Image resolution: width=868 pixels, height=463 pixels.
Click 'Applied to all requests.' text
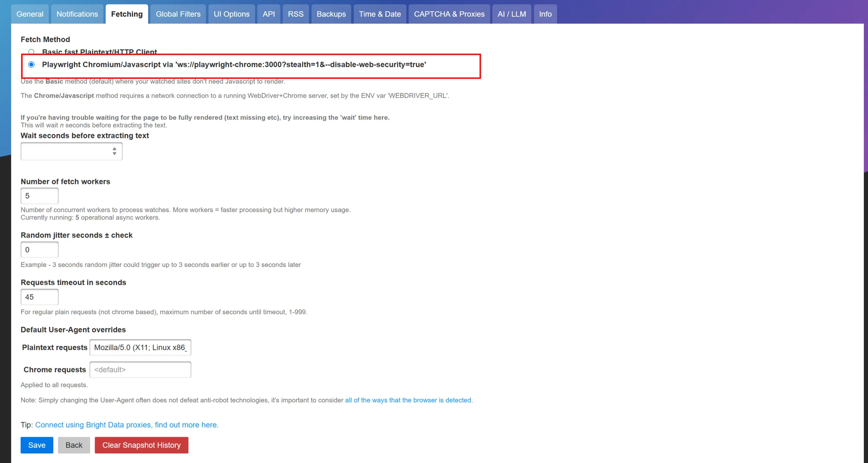54,385
